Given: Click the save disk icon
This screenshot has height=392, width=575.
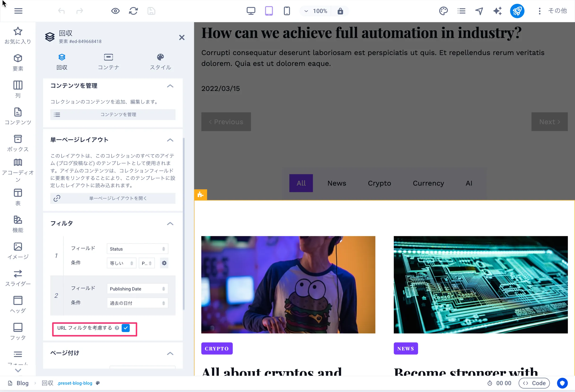Looking at the screenshot, I should pos(151,11).
